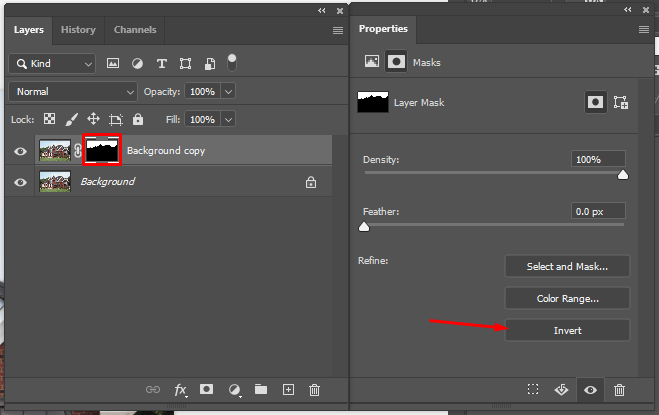Click link layers icon at Layers panel bottom

153,390
